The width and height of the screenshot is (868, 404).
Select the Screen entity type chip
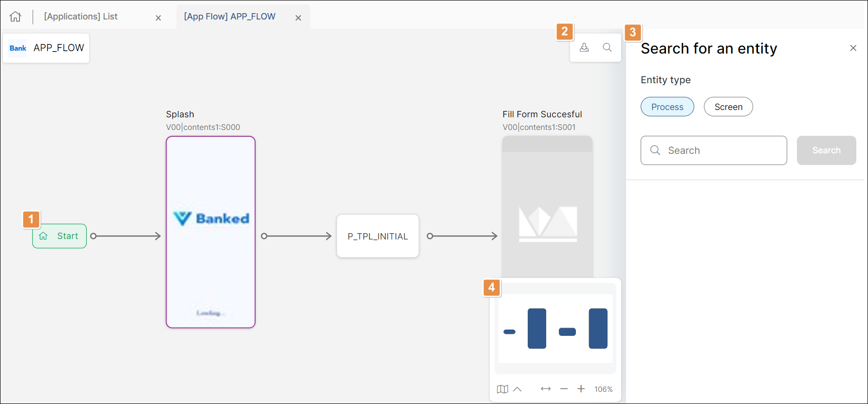pos(728,107)
